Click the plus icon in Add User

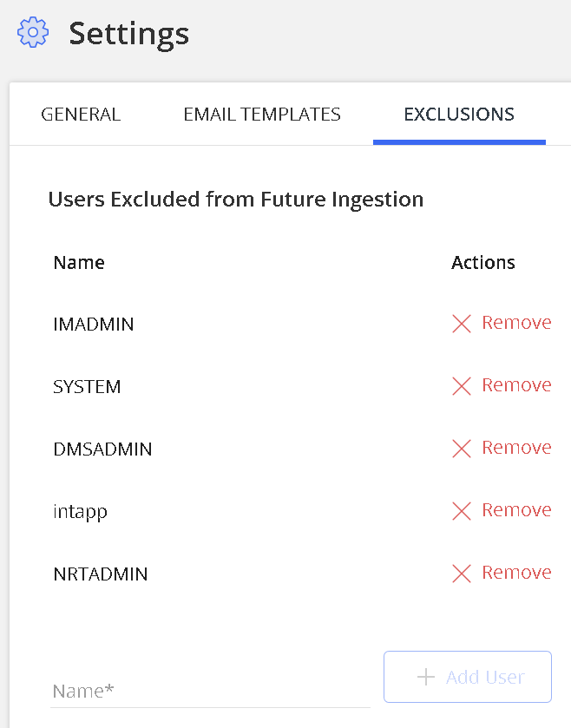[x=426, y=677]
